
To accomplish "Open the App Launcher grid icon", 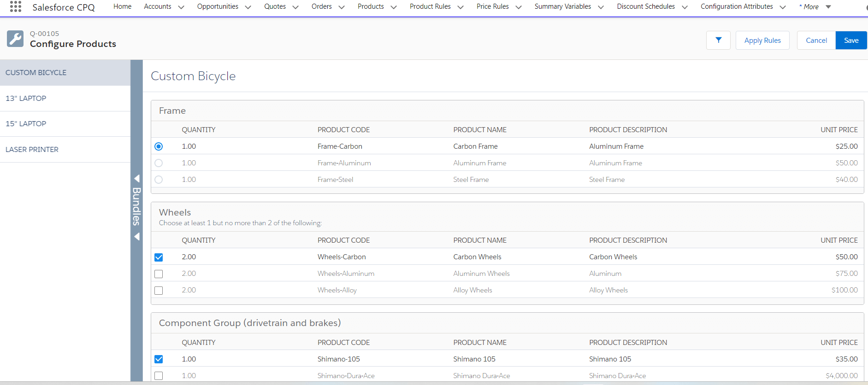I will (16, 6).
